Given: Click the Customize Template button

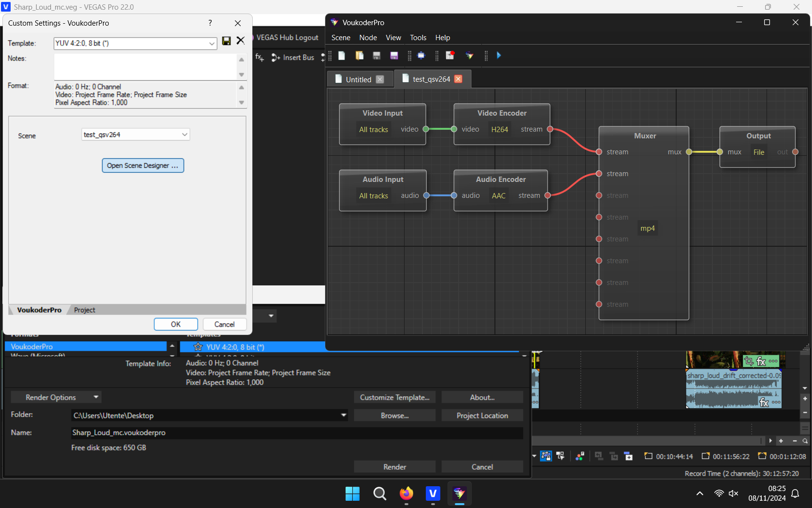Looking at the screenshot, I should pyautogui.click(x=394, y=397).
